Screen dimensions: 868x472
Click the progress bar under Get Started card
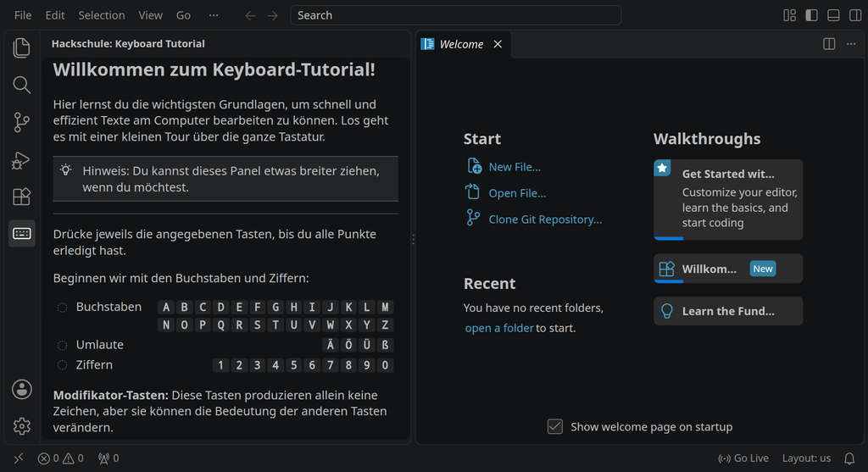[x=669, y=238]
